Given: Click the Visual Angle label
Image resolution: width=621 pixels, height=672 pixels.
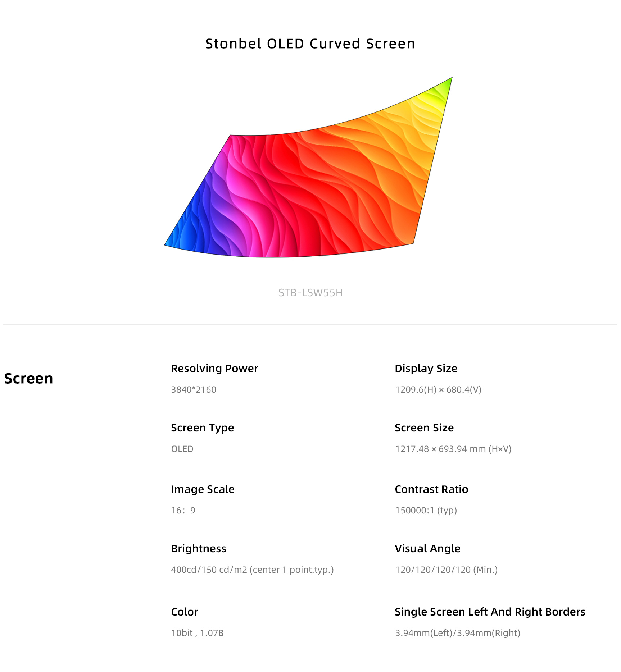Looking at the screenshot, I should (427, 549).
